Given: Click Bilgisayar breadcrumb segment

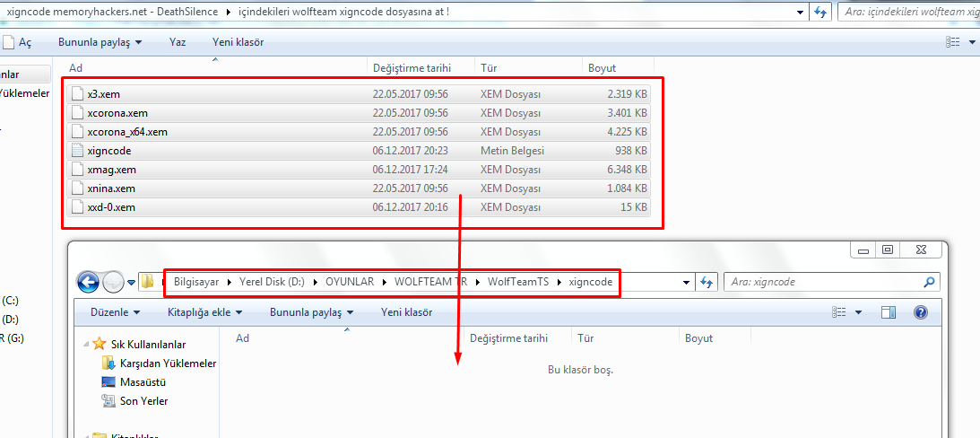Looking at the screenshot, I should point(196,282).
